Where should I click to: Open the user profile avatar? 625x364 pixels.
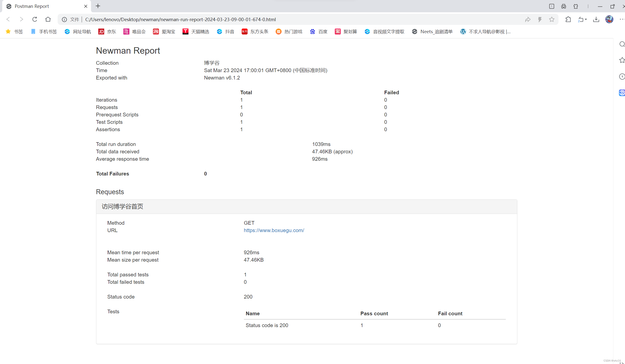click(x=609, y=19)
